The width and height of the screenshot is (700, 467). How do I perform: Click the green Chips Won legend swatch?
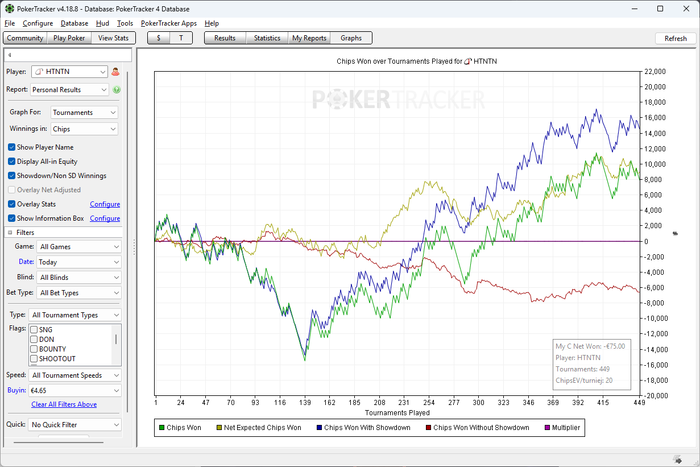pyautogui.click(x=162, y=428)
